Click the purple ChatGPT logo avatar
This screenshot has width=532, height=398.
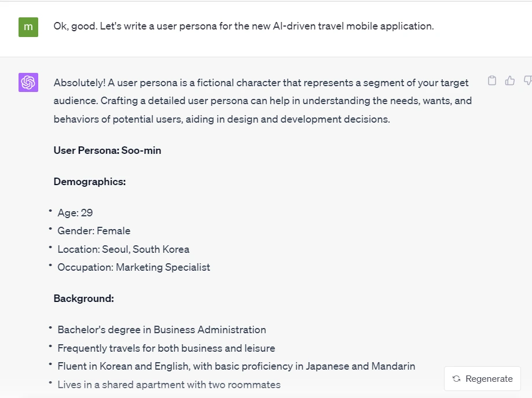coord(28,82)
